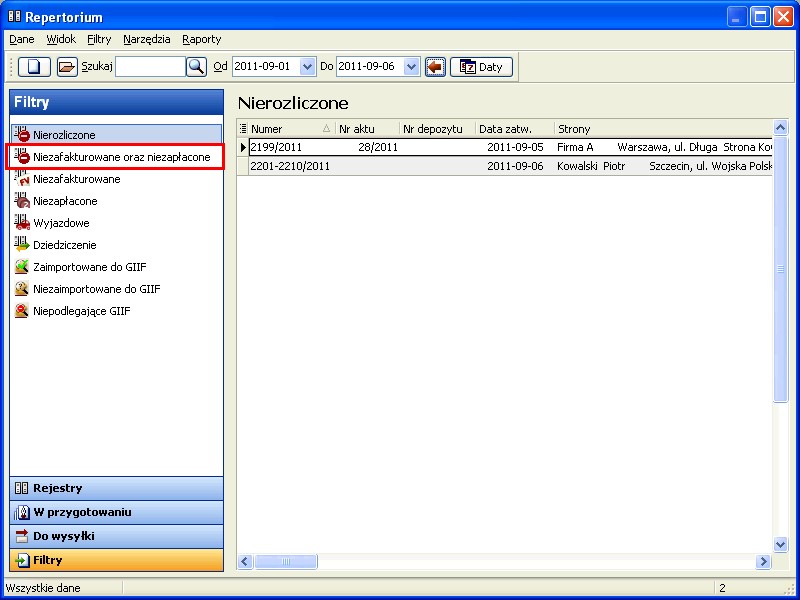Open the Narzędzia menu
This screenshot has width=800, height=600.
coord(146,39)
